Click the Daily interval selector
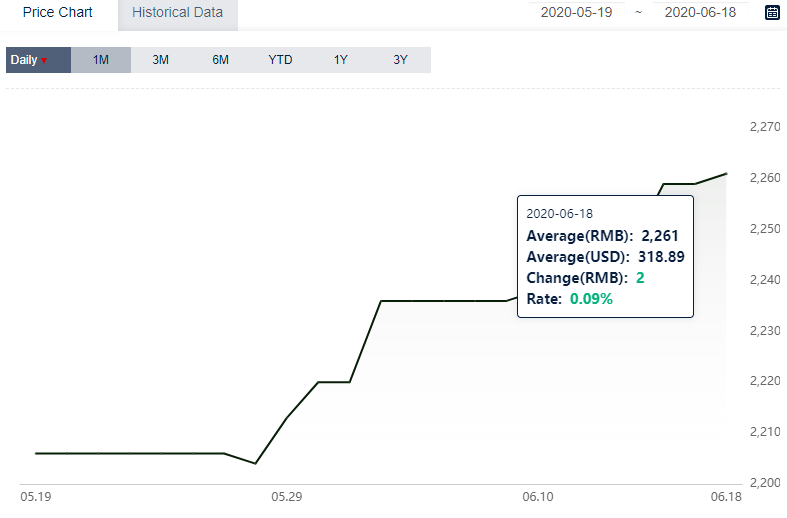787x518 pixels. (x=38, y=60)
